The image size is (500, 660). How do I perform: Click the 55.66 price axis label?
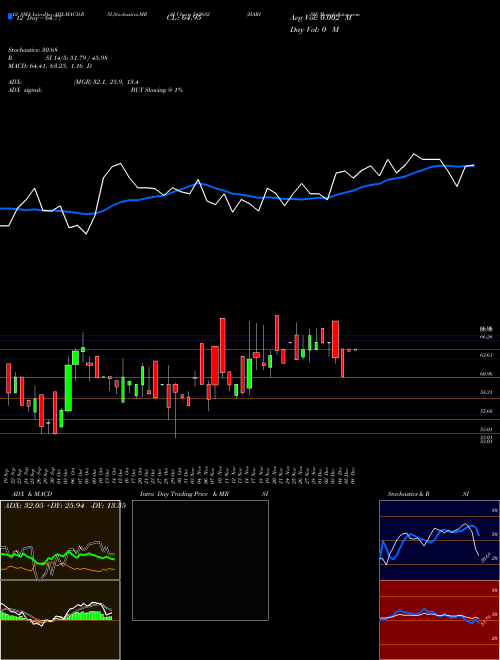click(x=486, y=411)
